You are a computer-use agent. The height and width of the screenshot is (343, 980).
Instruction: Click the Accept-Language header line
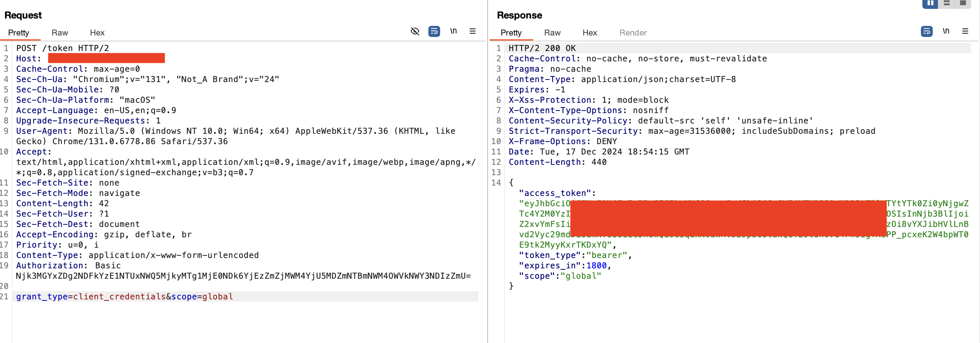[96, 111]
